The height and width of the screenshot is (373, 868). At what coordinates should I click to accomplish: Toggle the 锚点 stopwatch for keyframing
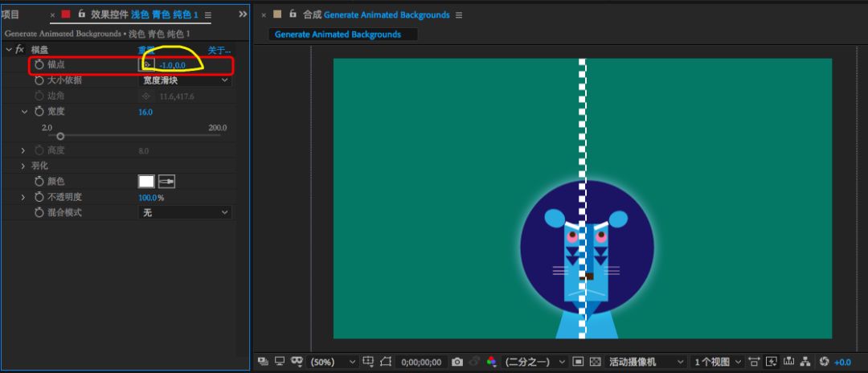(x=39, y=64)
